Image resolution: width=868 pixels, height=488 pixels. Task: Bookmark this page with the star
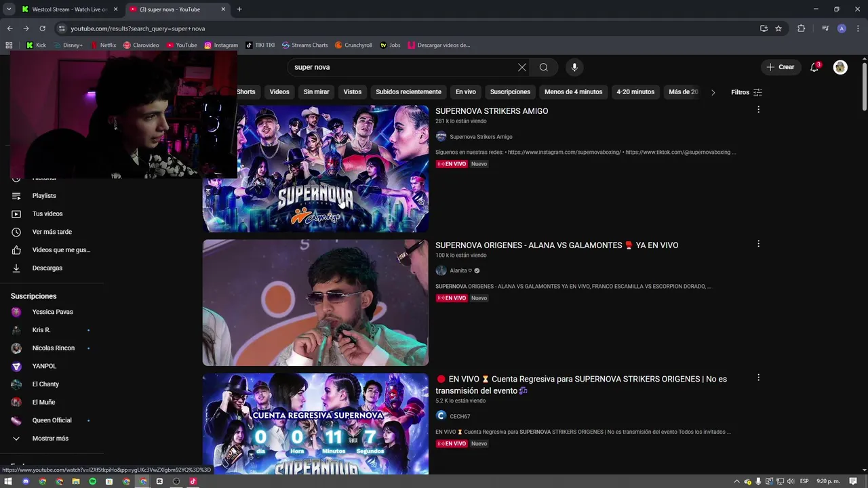(x=778, y=28)
